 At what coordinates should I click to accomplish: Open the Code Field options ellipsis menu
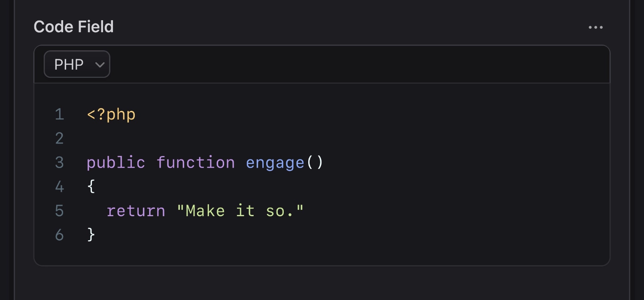[x=595, y=27]
